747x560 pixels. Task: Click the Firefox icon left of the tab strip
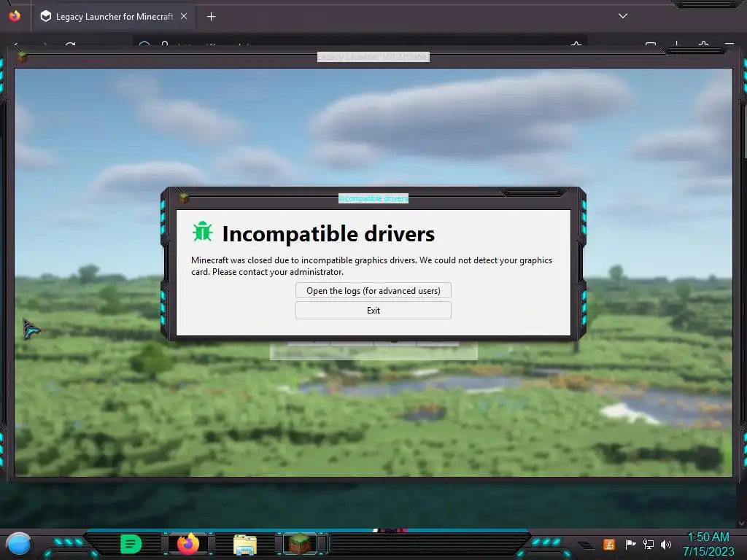tap(15, 16)
